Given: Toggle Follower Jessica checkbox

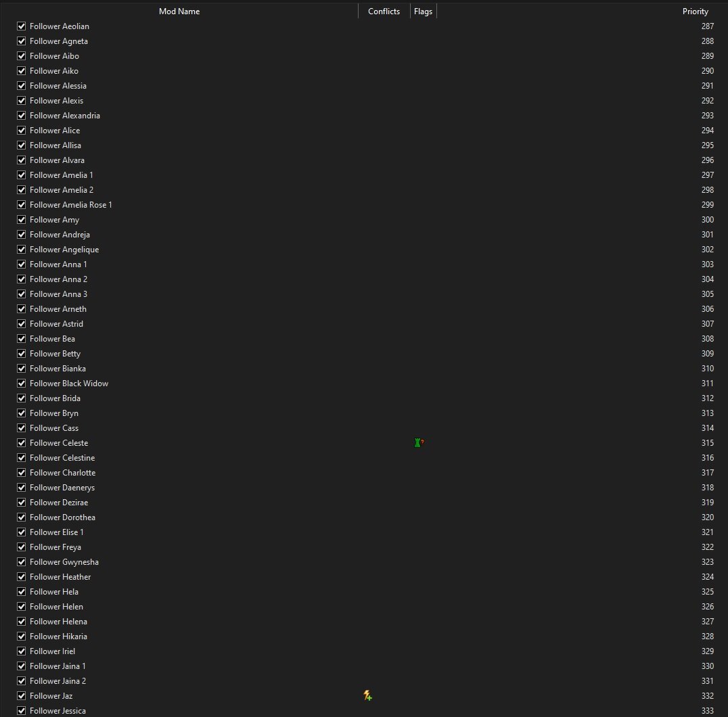Looking at the screenshot, I should [22, 710].
